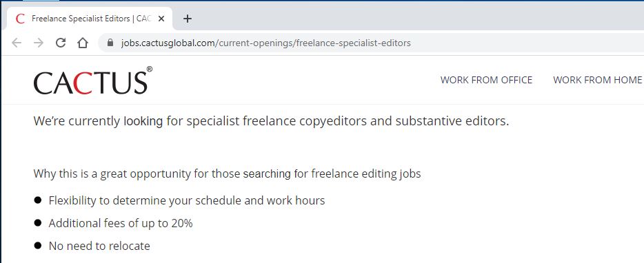
Task: Click the 'Additional fees of up to 20%' item
Action: [121, 223]
